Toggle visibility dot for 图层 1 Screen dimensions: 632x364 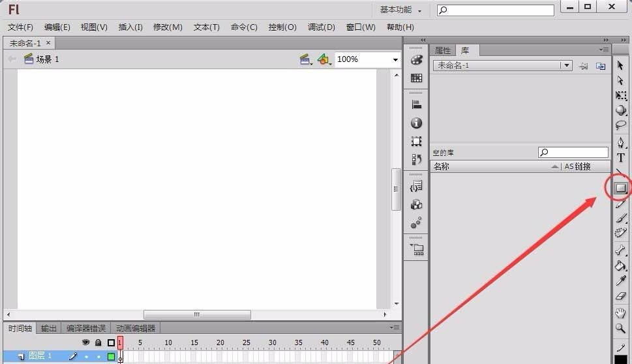click(x=86, y=356)
